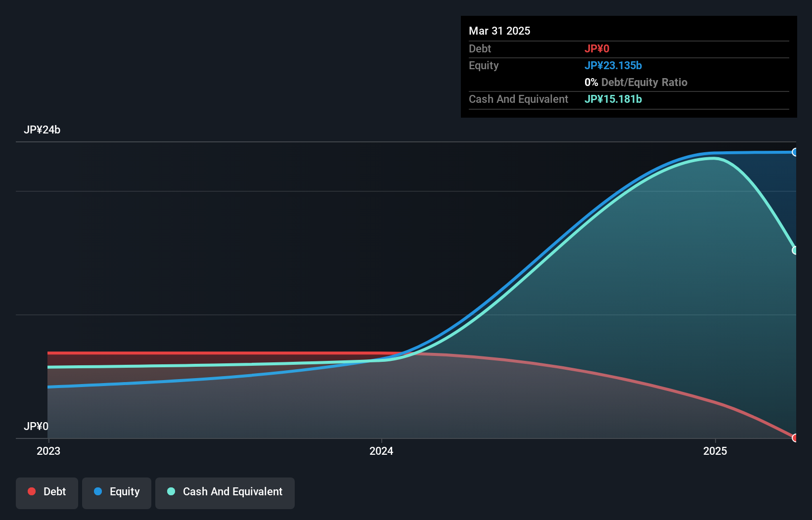Click the 2023 x-axis label
Viewport: 812px width, 520px height.
(x=48, y=451)
